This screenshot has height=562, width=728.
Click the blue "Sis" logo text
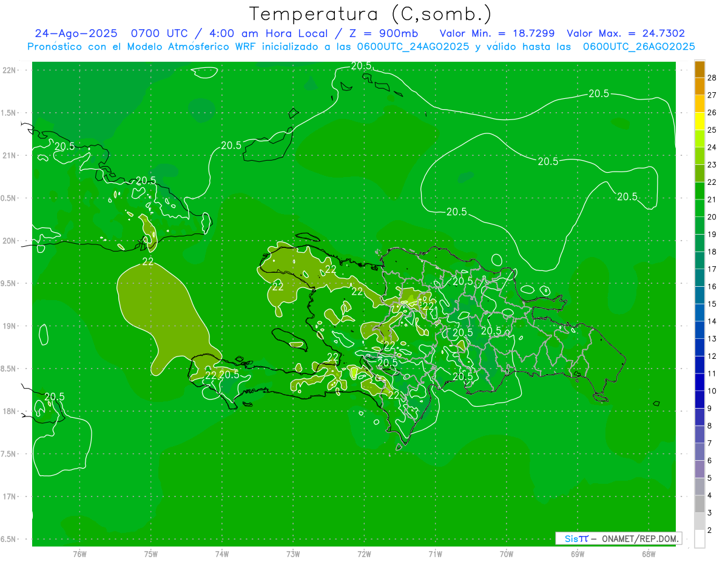click(571, 538)
